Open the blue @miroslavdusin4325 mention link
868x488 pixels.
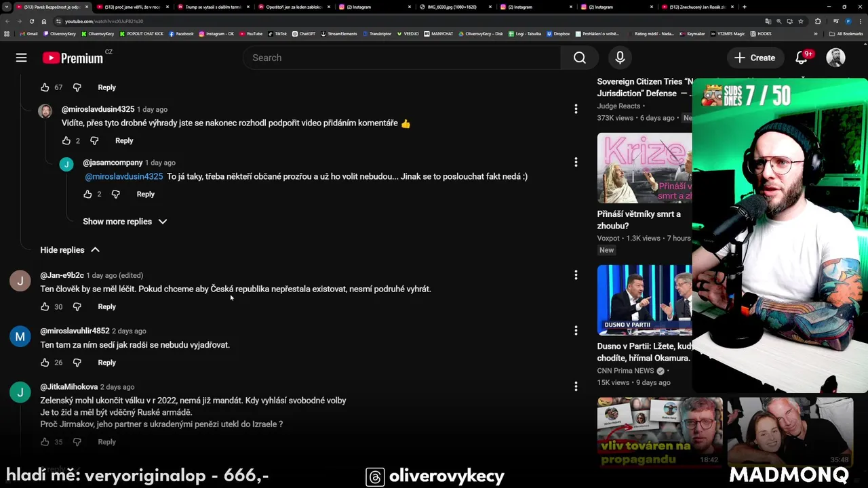pos(124,176)
